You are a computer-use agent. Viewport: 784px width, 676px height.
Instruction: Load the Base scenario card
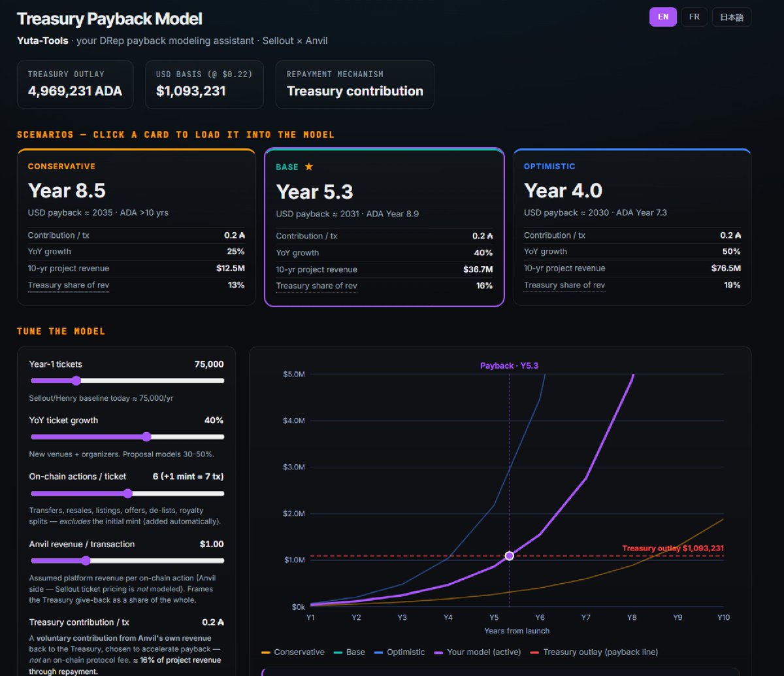[x=384, y=227]
